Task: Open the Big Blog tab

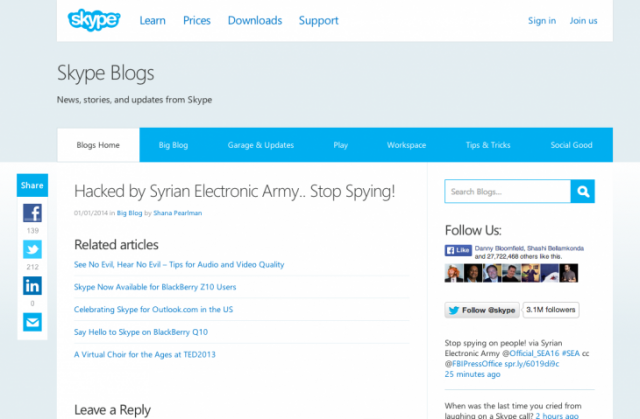Action: [x=173, y=145]
